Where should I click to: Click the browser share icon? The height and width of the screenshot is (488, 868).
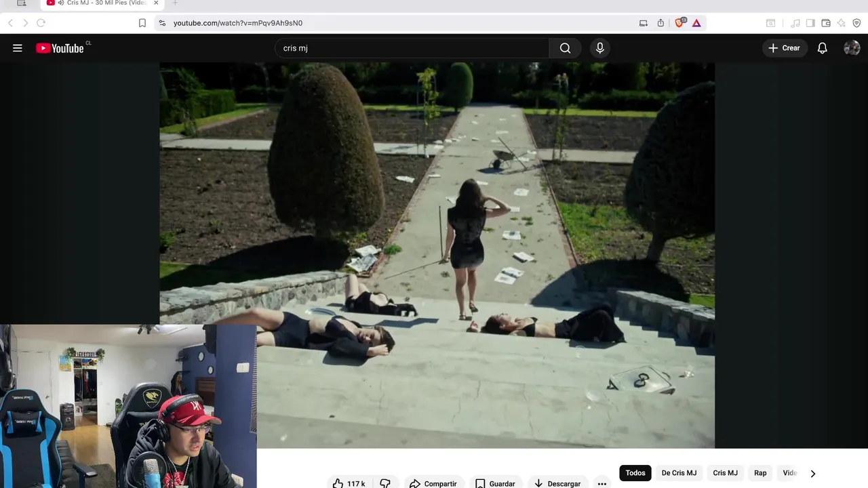coord(660,23)
